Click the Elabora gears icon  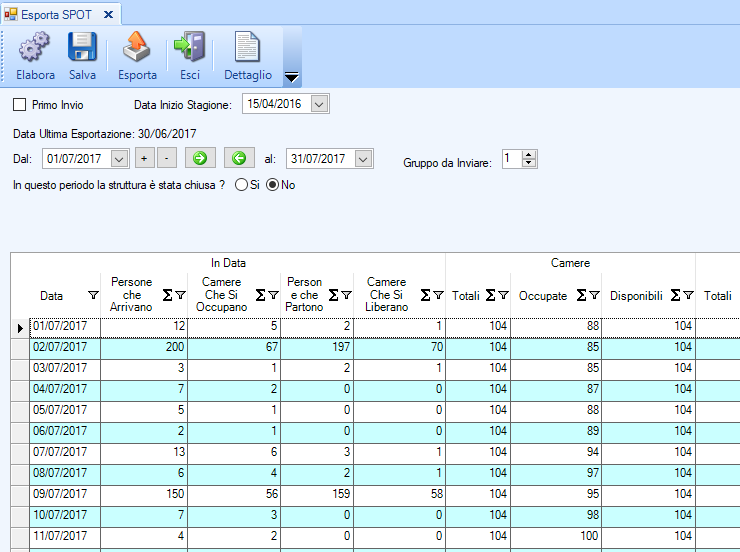point(35,47)
